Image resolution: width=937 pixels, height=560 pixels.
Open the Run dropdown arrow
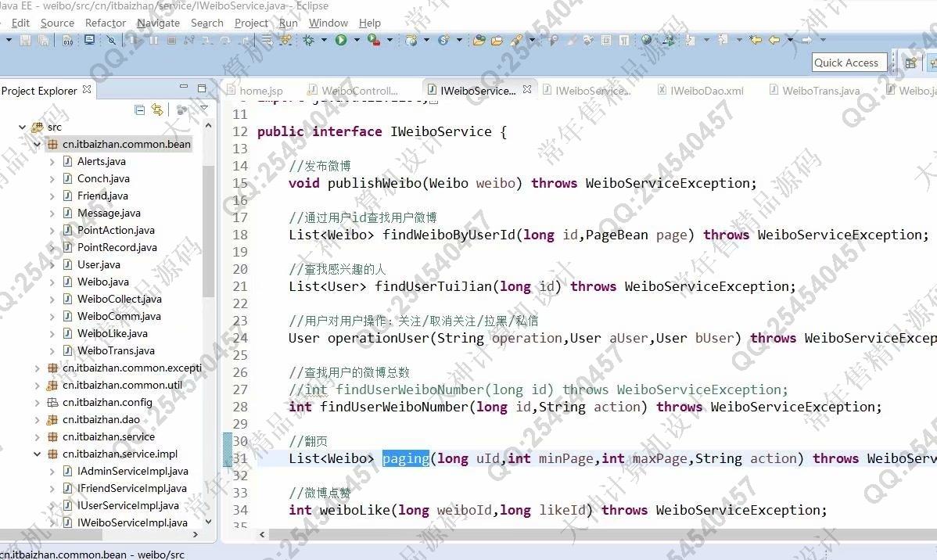[357, 40]
